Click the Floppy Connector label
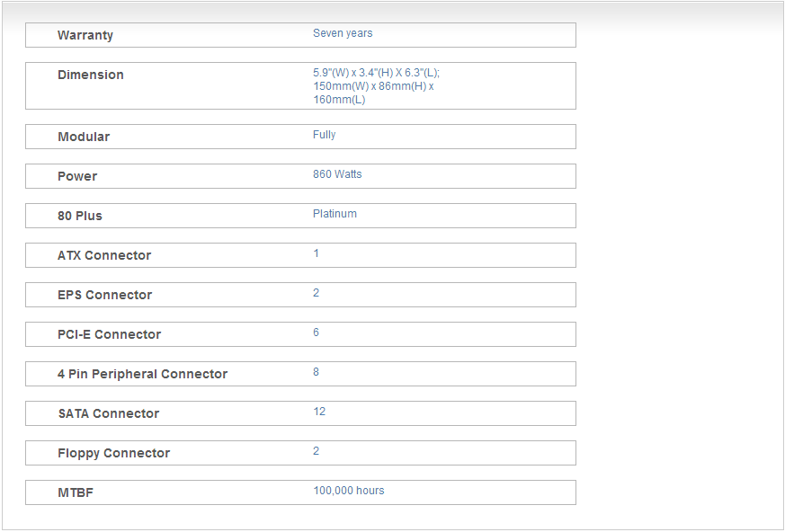Image resolution: width=785 pixels, height=532 pixels. click(x=113, y=454)
